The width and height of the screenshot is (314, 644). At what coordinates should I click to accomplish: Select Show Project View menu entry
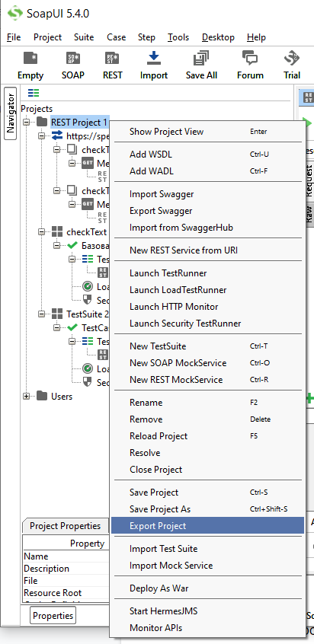click(x=207, y=132)
